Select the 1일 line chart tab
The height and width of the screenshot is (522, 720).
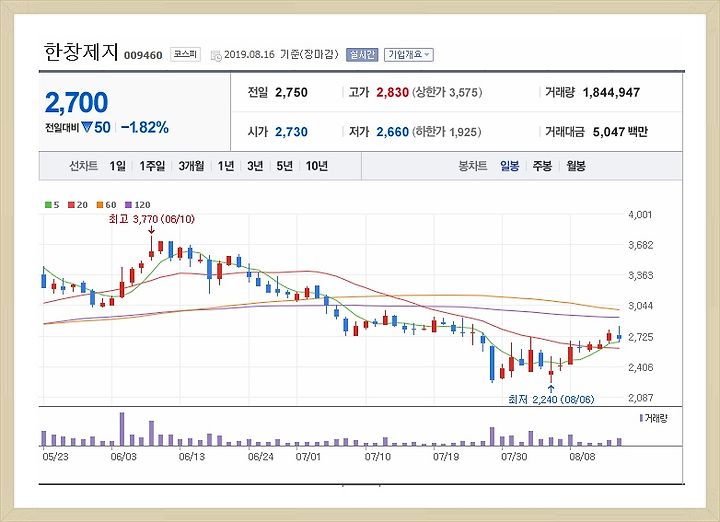[x=117, y=166]
